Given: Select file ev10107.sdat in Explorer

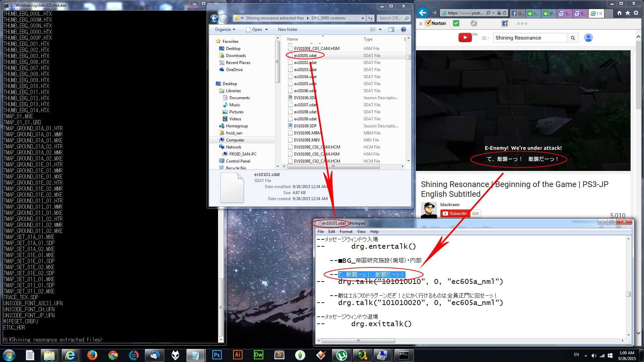Looking at the screenshot, I should coord(305,105).
